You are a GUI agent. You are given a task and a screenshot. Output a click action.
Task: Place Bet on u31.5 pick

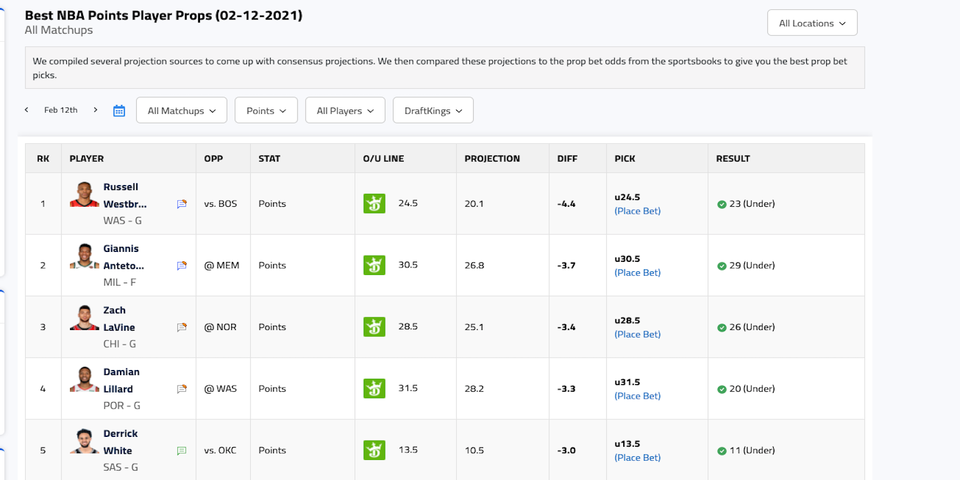click(637, 396)
